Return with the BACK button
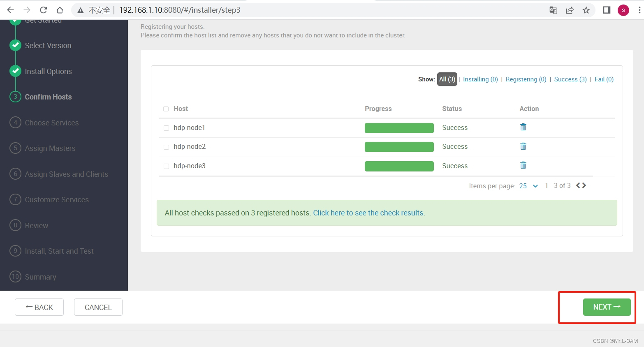Viewport: 644px width, 347px height. [x=39, y=307]
